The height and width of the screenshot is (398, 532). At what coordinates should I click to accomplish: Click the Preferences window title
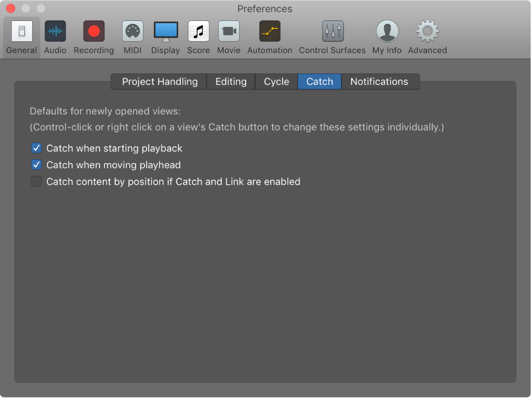265,9
